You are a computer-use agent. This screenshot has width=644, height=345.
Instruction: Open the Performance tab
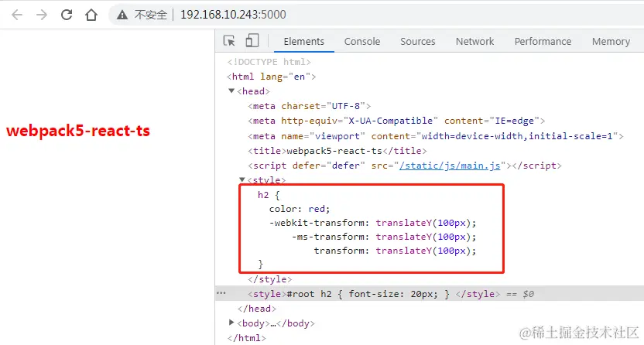pos(543,42)
